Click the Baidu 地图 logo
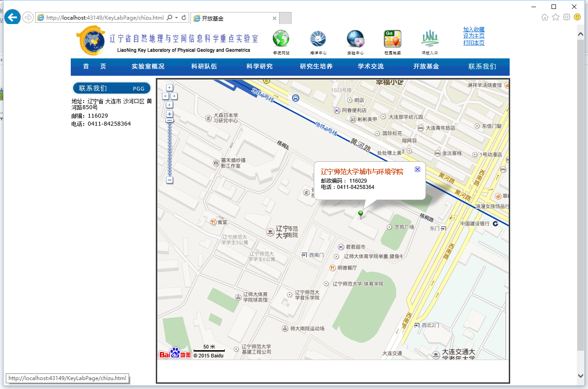 coord(175,353)
